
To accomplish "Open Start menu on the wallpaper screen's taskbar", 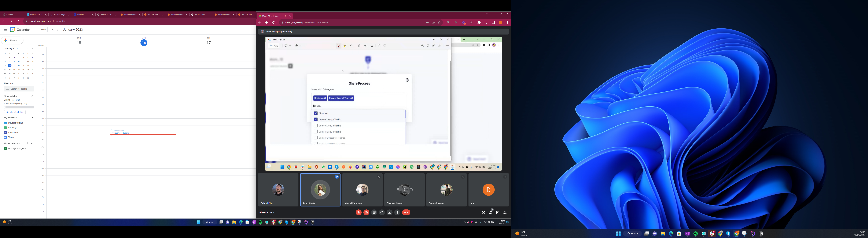I will click(x=618, y=234).
